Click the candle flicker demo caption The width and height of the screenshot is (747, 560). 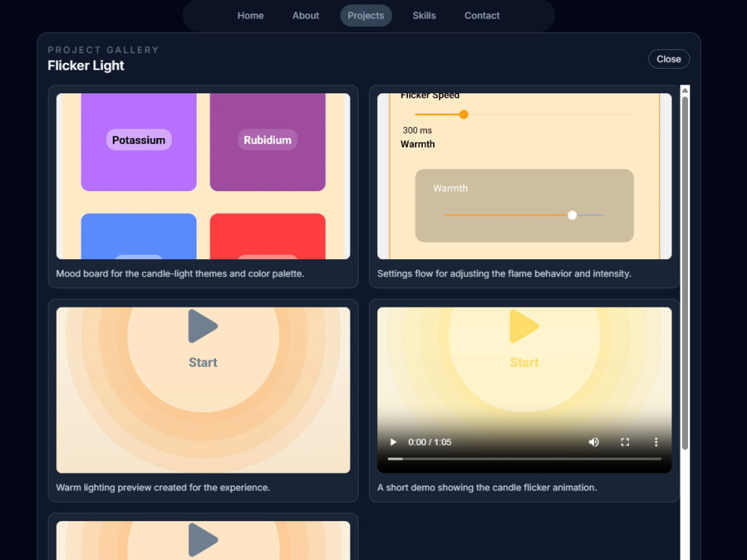[x=487, y=488]
